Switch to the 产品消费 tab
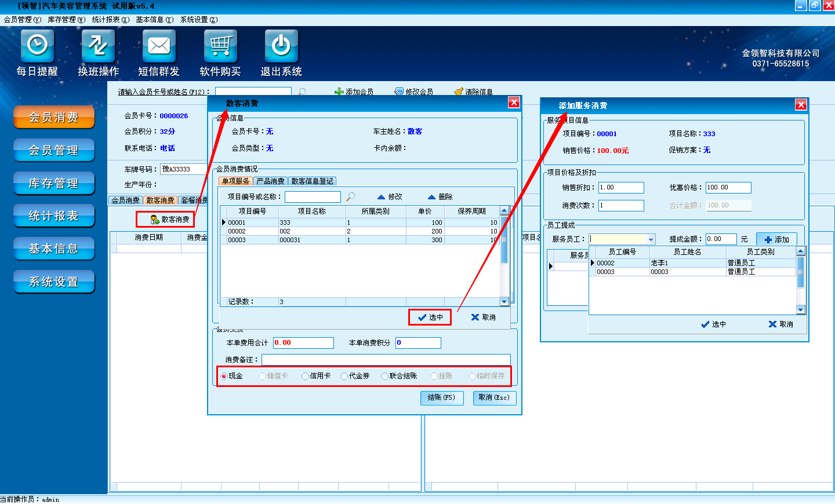Image resolution: width=835 pixels, height=504 pixels. point(270,181)
